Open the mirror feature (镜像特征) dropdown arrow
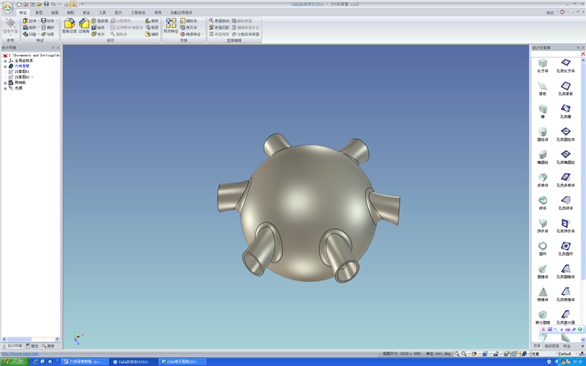586x366 pixels. point(203,34)
